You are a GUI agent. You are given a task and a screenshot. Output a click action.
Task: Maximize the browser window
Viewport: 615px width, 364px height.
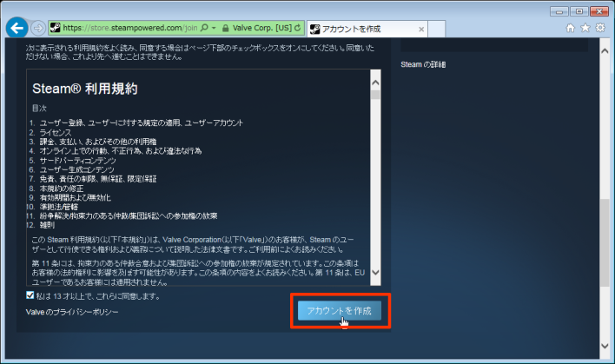coord(579,11)
